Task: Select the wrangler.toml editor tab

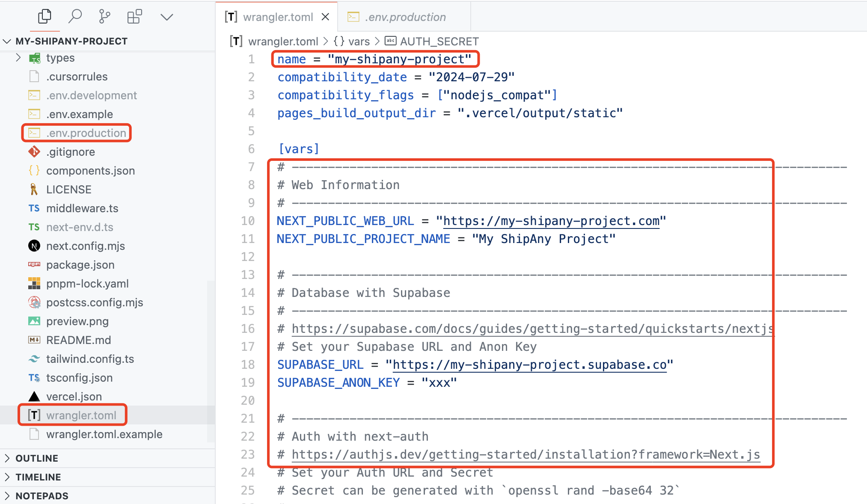Action: 277,17
